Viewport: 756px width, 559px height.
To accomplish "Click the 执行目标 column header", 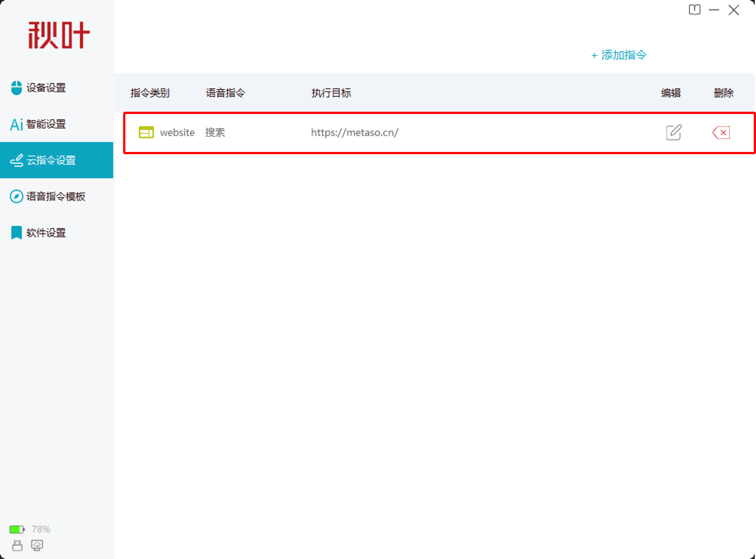I will (x=331, y=93).
